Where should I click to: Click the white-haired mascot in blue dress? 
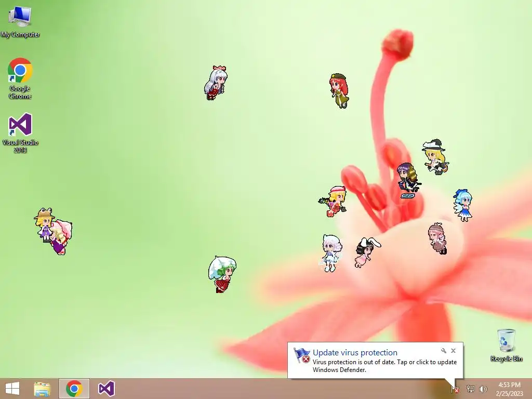pyautogui.click(x=330, y=253)
